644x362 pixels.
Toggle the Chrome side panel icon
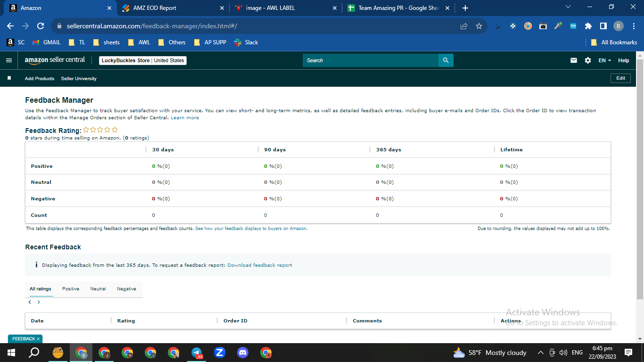pos(603,26)
